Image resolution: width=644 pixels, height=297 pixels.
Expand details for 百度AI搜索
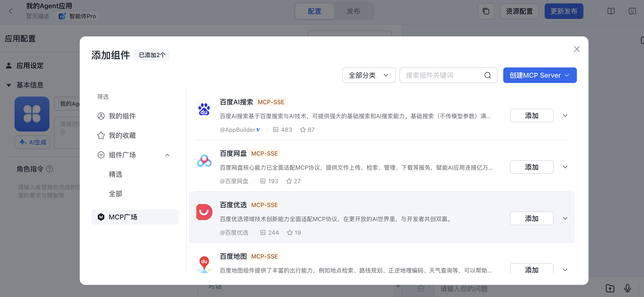(x=565, y=115)
